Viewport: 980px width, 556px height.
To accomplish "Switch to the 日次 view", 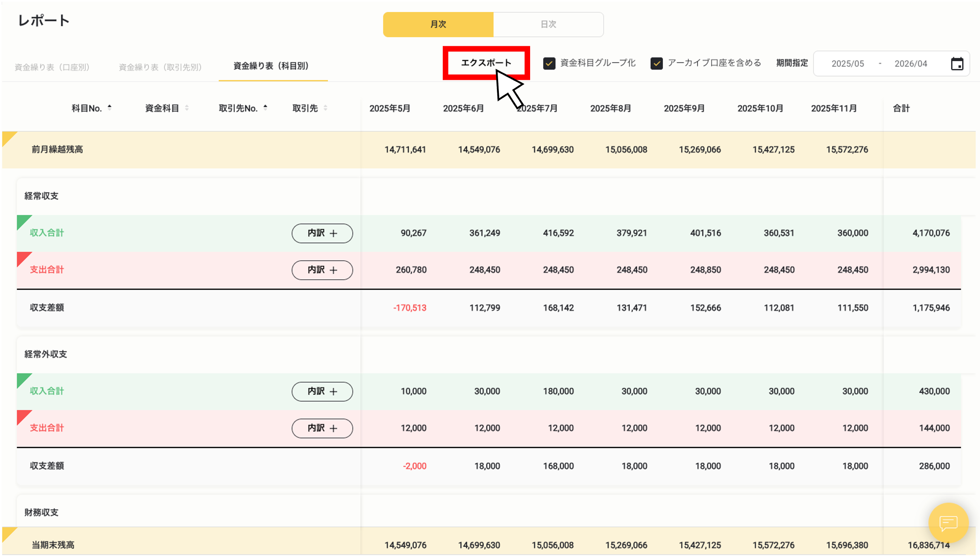I will pos(548,24).
